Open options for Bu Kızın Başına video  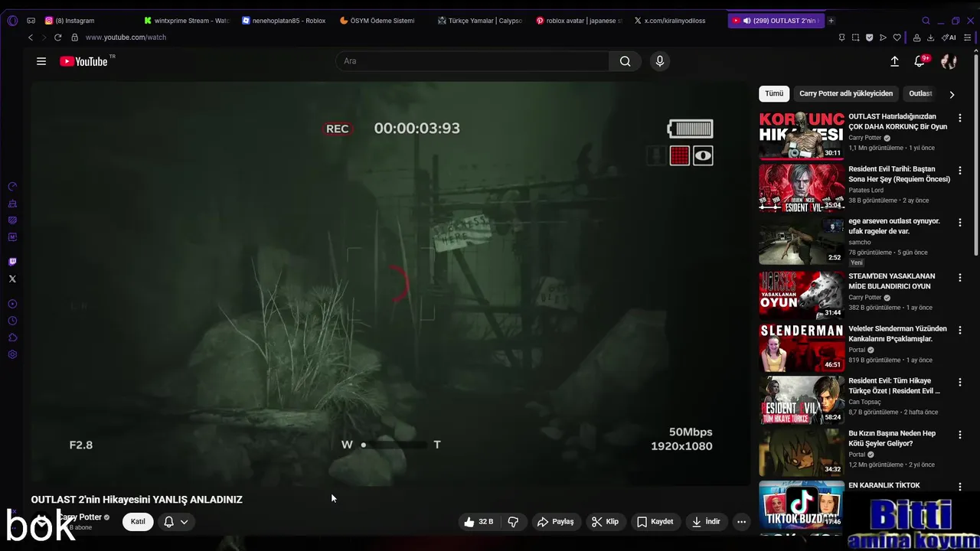pyautogui.click(x=960, y=434)
